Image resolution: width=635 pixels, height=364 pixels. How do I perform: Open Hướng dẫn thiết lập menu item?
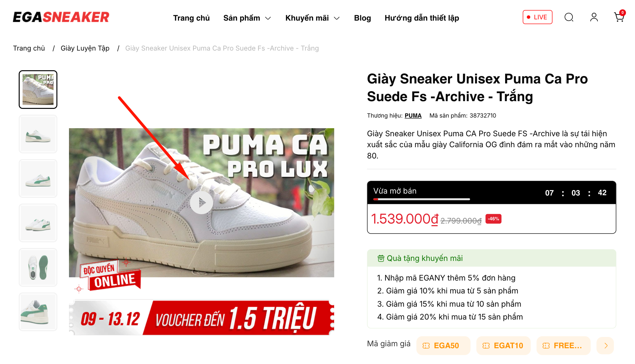pyautogui.click(x=422, y=18)
